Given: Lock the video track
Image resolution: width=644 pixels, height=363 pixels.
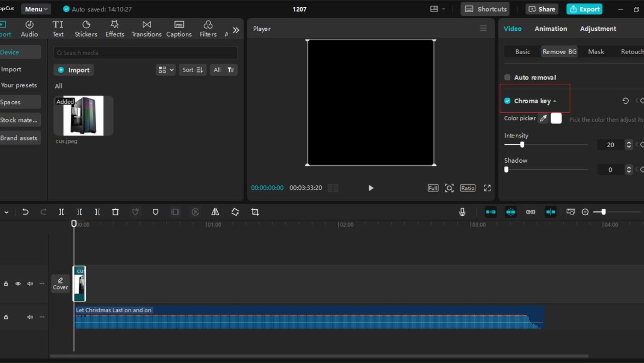Looking at the screenshot, I should (x=6, y=284).
